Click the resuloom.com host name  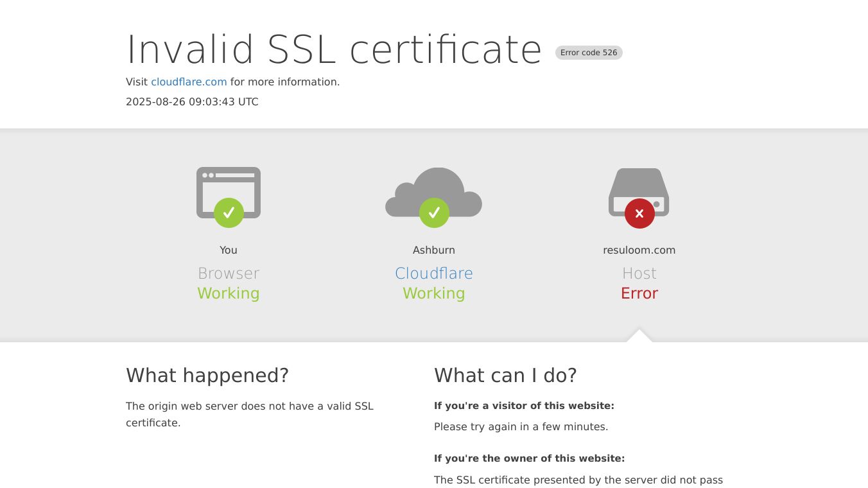[639, 250]
